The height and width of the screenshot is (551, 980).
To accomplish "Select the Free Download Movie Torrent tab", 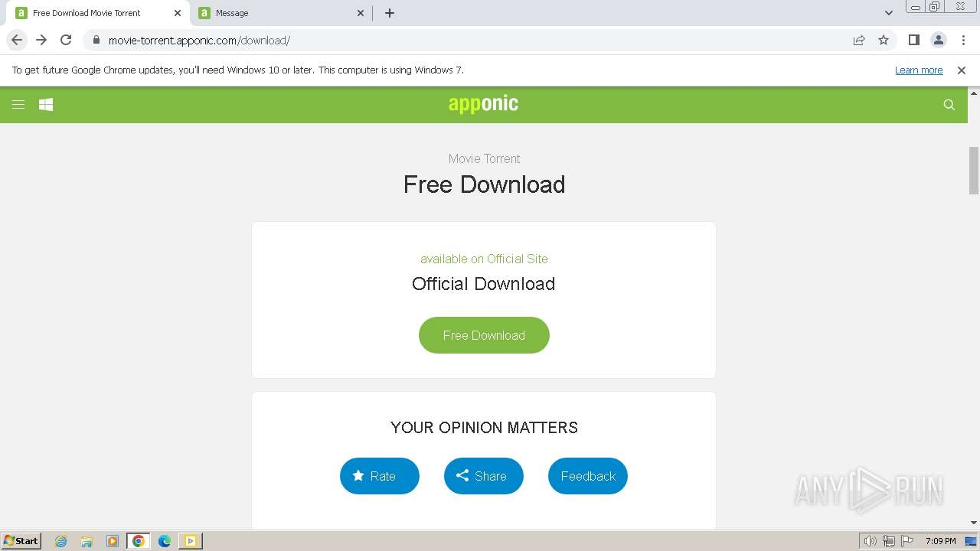I will tap(98, 13).
